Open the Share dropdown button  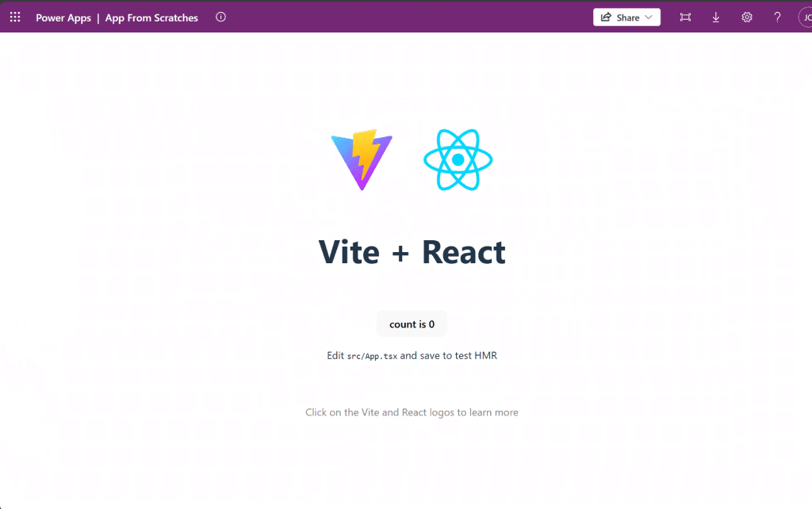coord(626,17)
